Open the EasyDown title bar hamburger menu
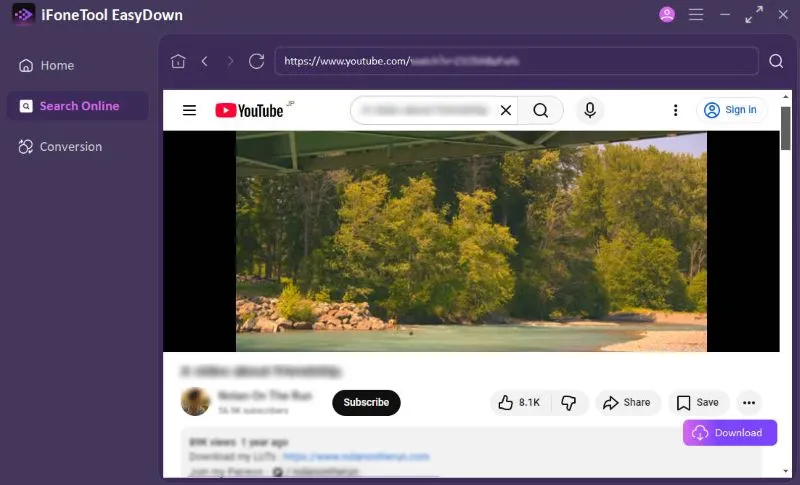 (696, 15)
